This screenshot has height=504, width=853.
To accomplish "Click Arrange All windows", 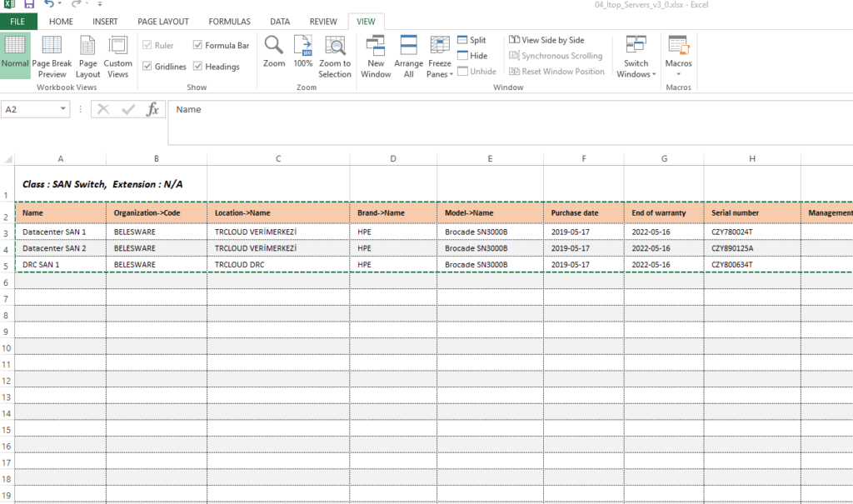I will [x=408, y=57].
